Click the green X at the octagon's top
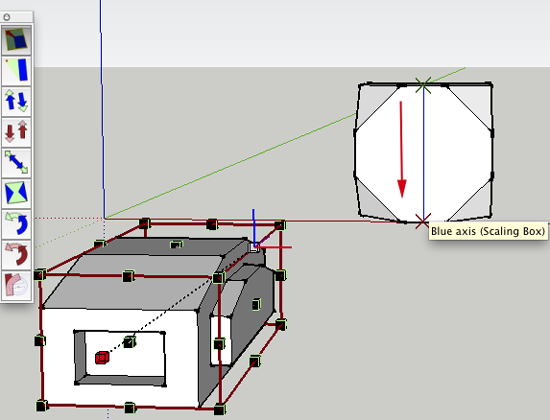Image resolution: width=550 pixels, height=420 pixels. click(423, 85)
